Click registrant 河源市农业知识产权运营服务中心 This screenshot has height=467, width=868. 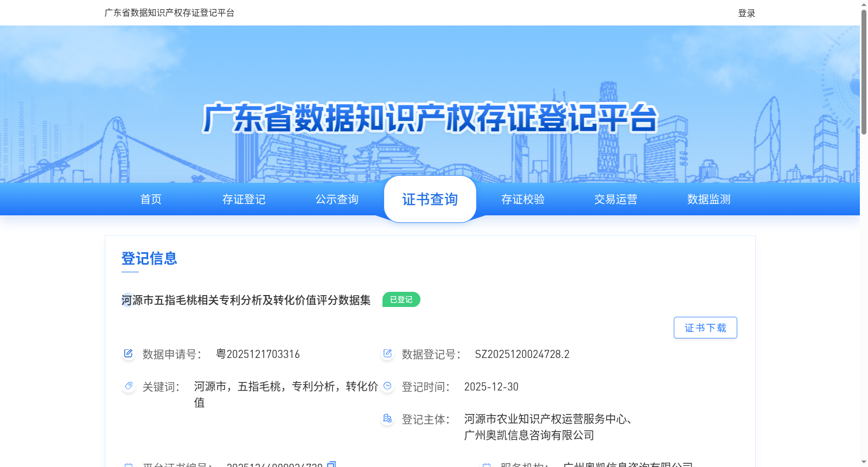(x=545, y=419)
